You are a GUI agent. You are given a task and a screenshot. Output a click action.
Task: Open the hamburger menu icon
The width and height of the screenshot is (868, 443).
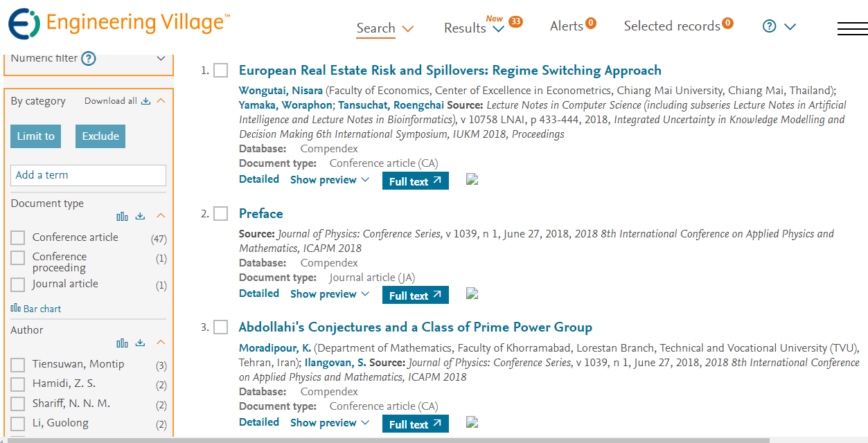[x=852, y=28]
